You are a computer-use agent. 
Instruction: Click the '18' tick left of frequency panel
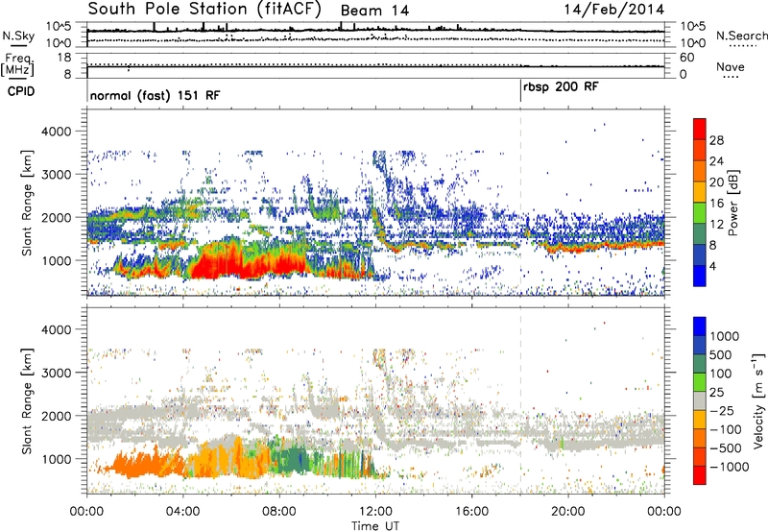coord(64,58)
